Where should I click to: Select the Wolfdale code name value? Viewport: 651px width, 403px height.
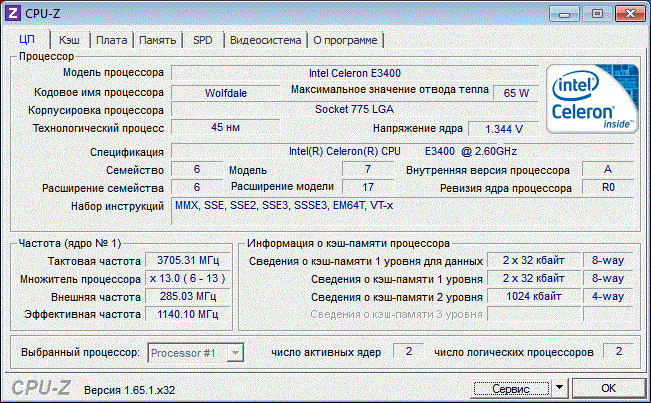pos(225,93)
